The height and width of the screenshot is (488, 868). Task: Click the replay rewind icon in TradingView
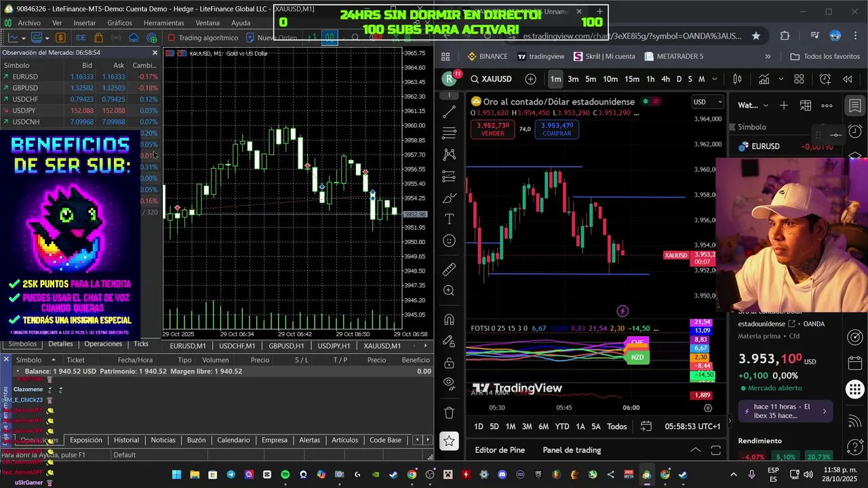848,79
